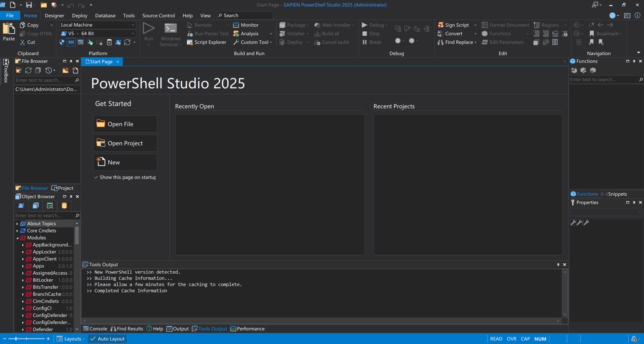Click the new function icon in Functions panel

(x=574, y=70)
